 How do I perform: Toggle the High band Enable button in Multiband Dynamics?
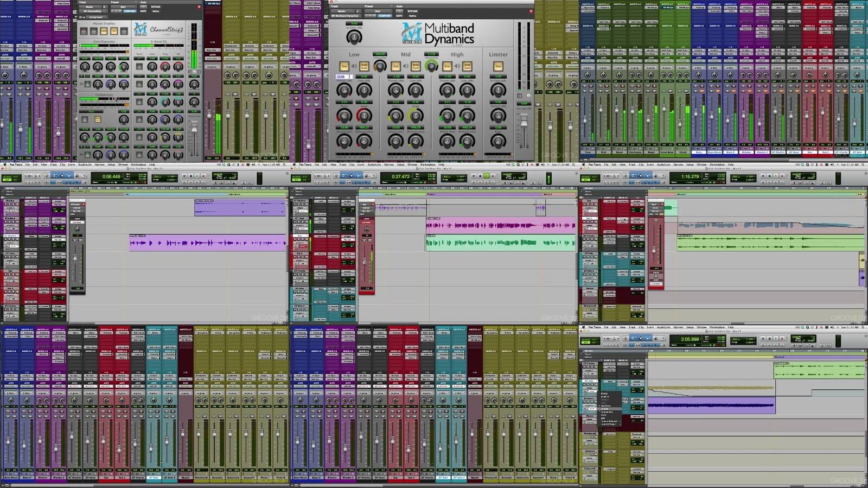pyautogui.click(x=447, y=66)
